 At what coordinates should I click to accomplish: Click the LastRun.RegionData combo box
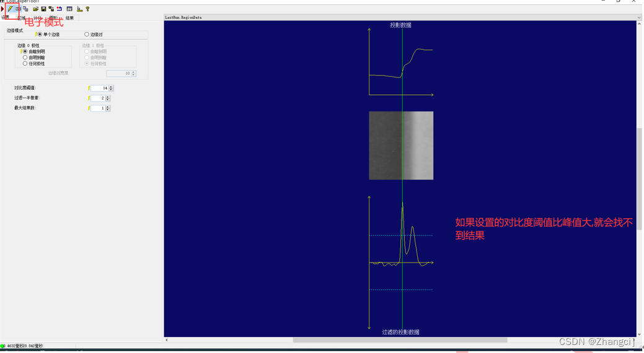point(402,17)
